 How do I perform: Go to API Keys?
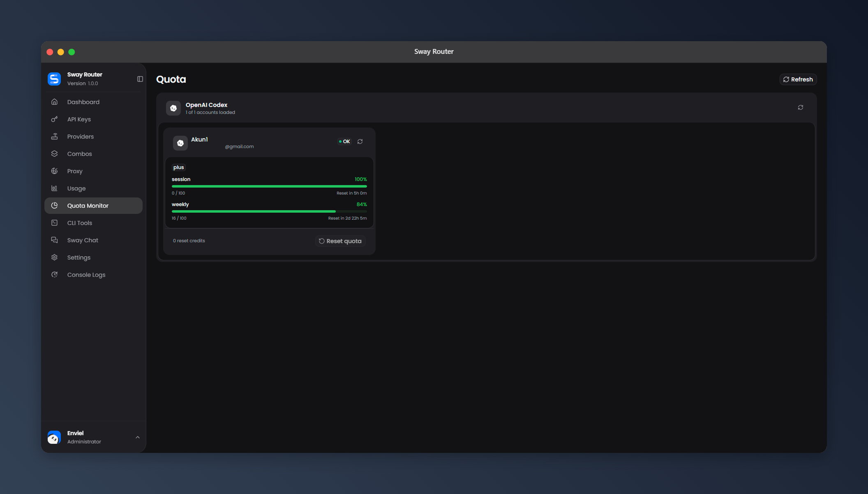93,119
